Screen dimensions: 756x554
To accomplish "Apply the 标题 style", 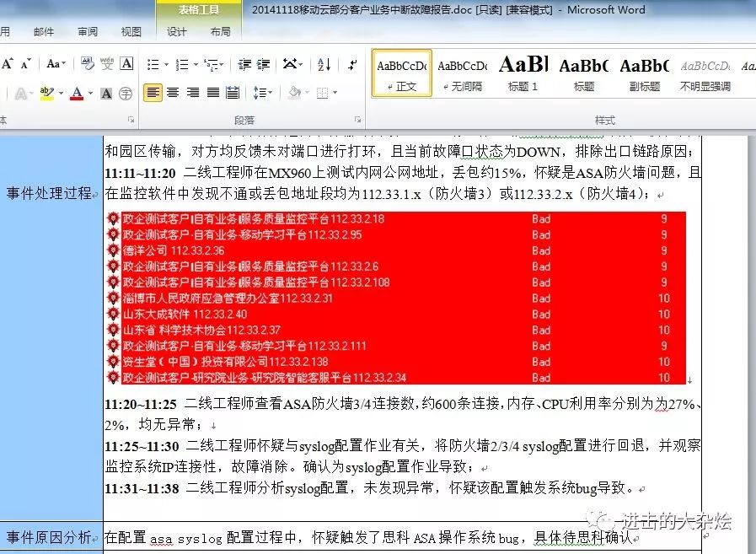I will (x=584, y=73).
